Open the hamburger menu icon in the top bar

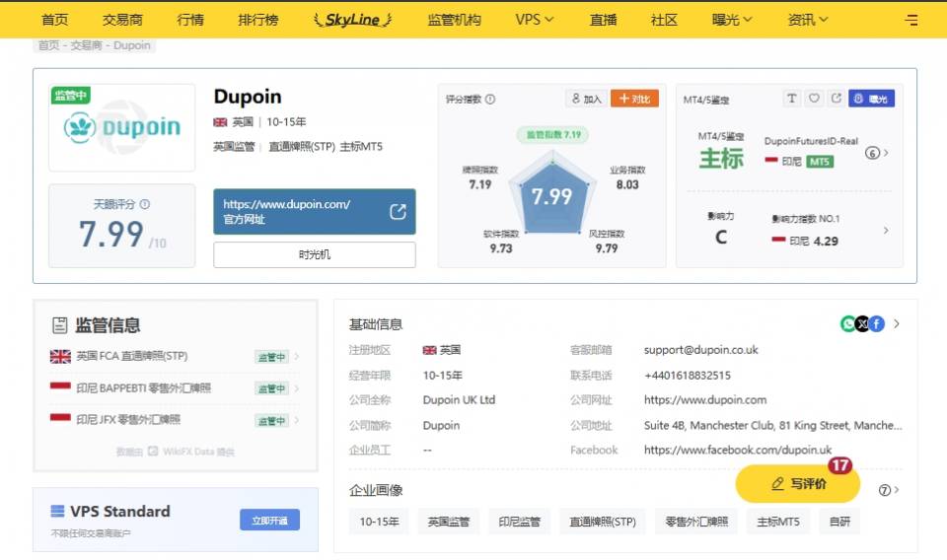911,20
